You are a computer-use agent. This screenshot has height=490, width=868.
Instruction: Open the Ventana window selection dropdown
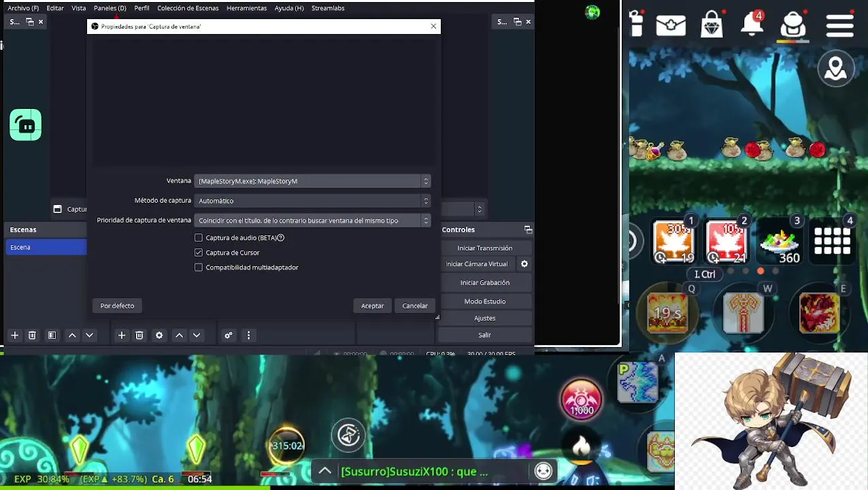pyautogui.click(x=312, y=181)
